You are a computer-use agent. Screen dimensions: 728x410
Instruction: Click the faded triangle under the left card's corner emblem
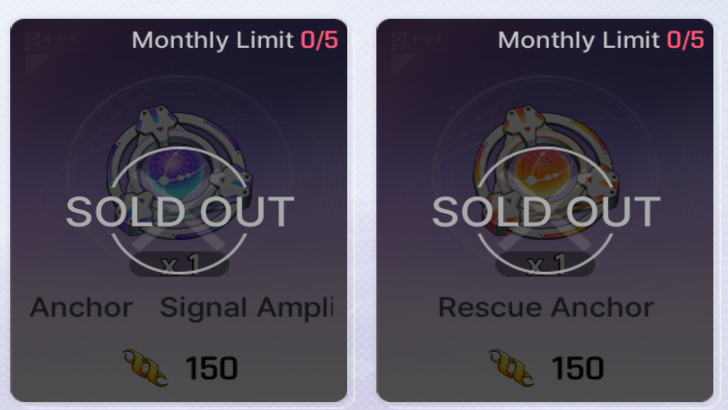(35, 66)
